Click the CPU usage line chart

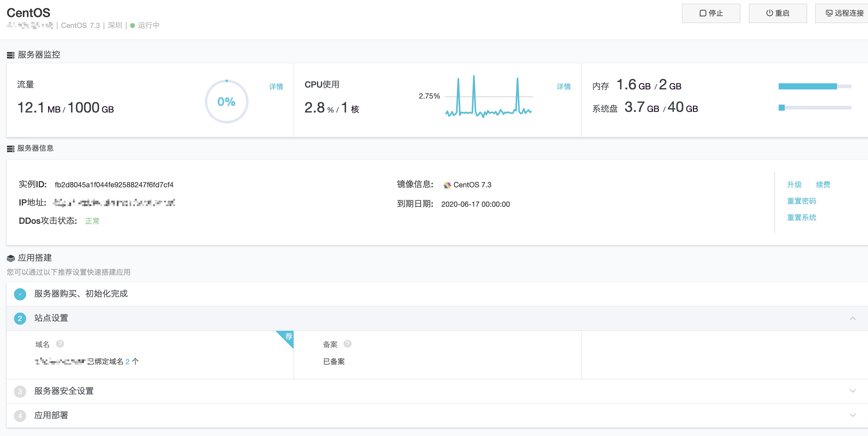488,97
